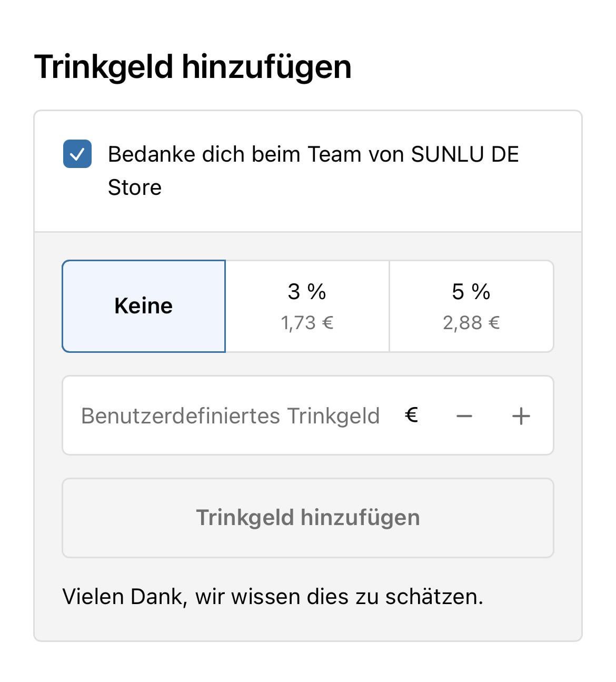
Task: Select the Keine tip option
Action: tap(144, 306)
